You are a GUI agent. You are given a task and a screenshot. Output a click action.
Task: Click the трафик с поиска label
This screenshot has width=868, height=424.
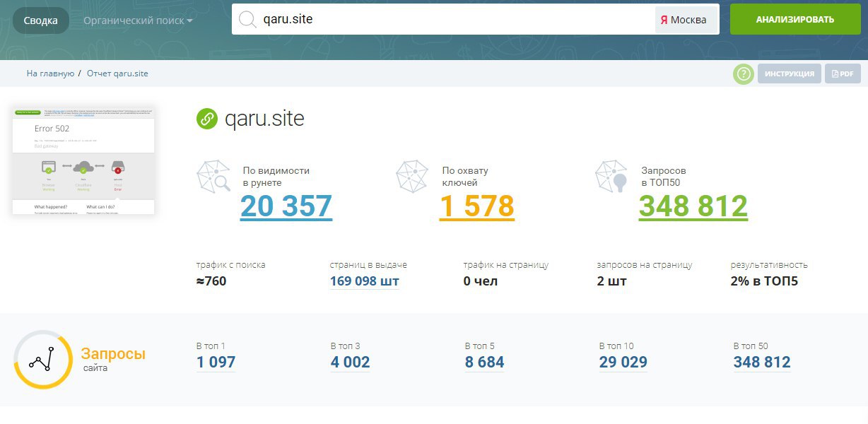click(231, 265)
